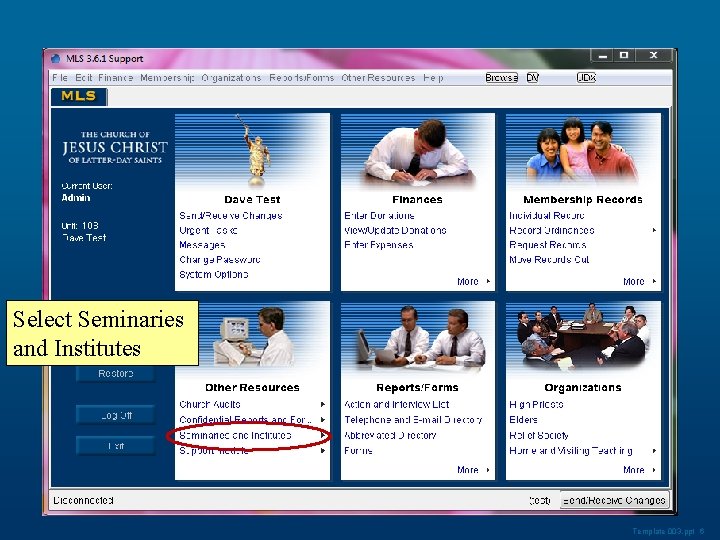
Task: Open the Forms link
Action: (358, 450)
